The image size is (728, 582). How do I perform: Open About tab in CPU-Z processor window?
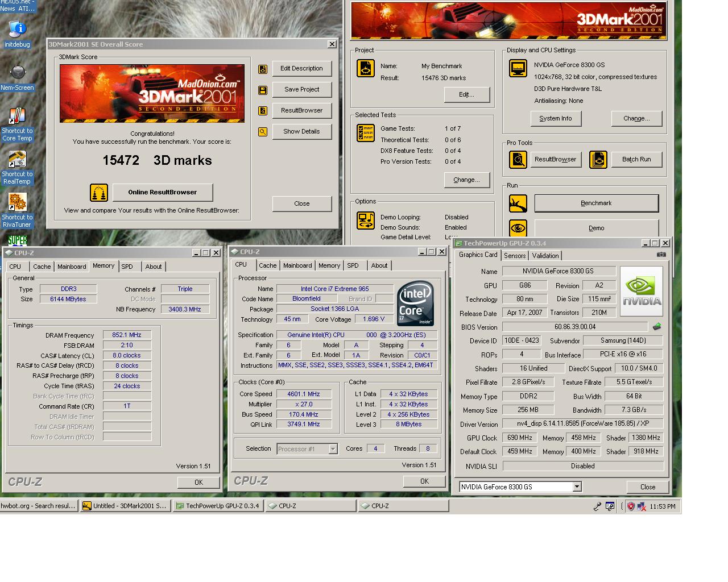click(x=379, y=265)
